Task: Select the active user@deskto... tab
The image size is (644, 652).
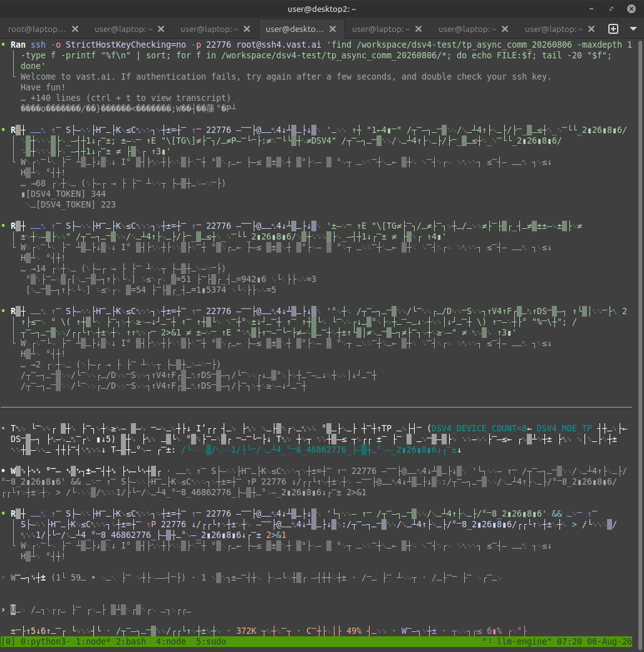Action: click(294, 29)
